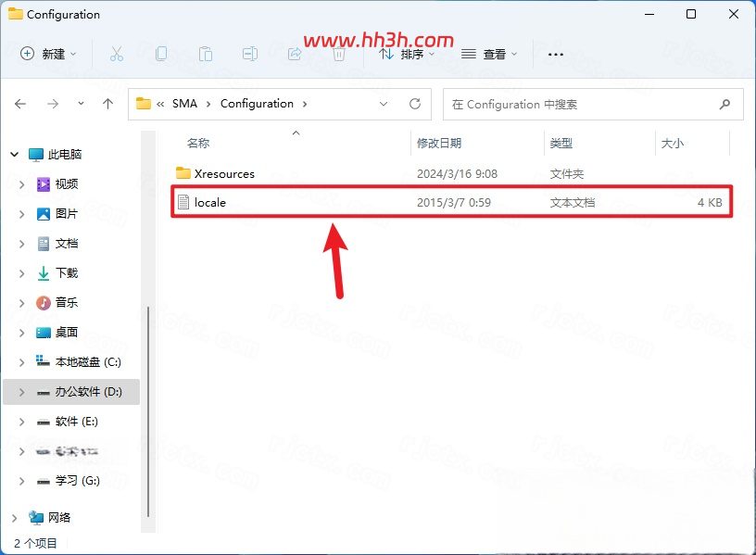Go back with the left arrow

tap(20, 104)
